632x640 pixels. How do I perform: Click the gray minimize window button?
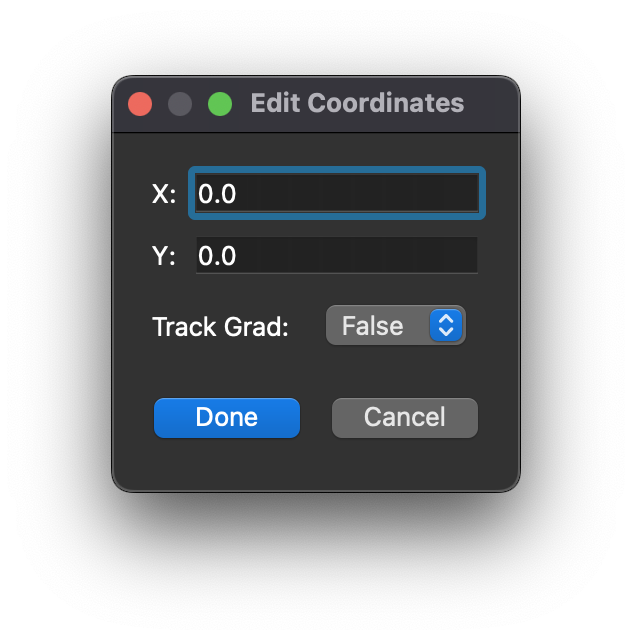pos(180,104)
